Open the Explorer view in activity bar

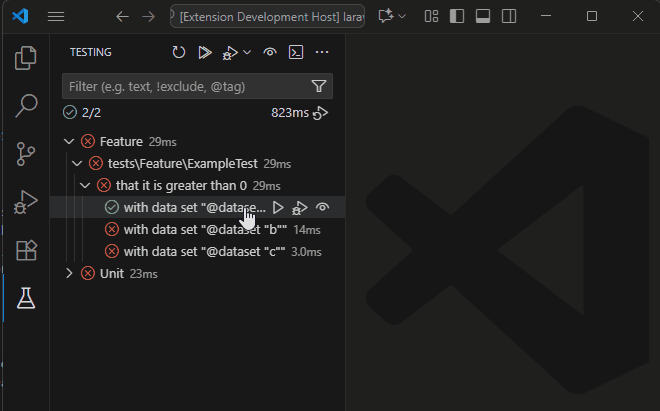point(26,58)
